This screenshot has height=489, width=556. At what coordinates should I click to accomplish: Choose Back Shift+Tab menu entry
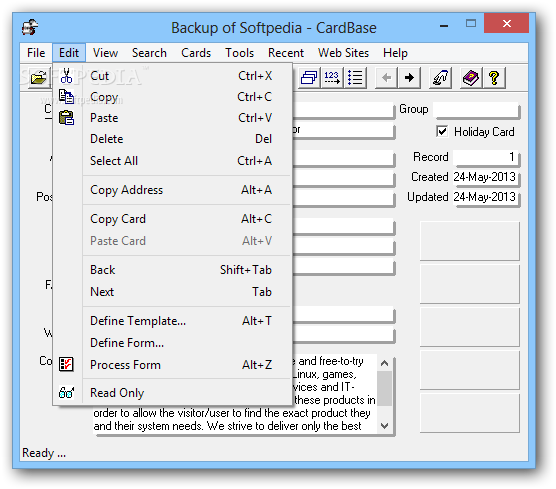click(173, 270)
